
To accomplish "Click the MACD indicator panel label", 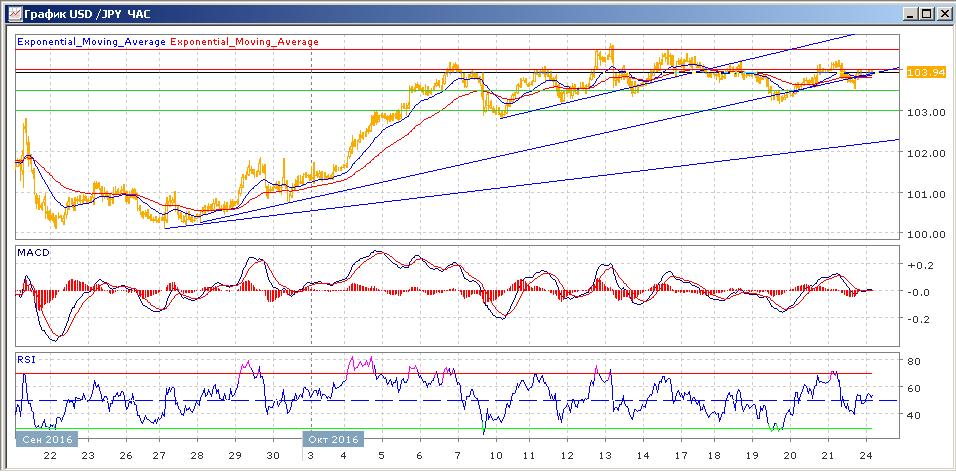I will pyautogui.click(x=32, y=252).
